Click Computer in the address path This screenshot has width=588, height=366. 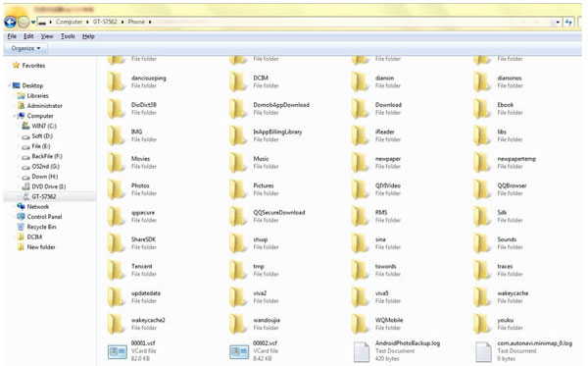point(69,22)
